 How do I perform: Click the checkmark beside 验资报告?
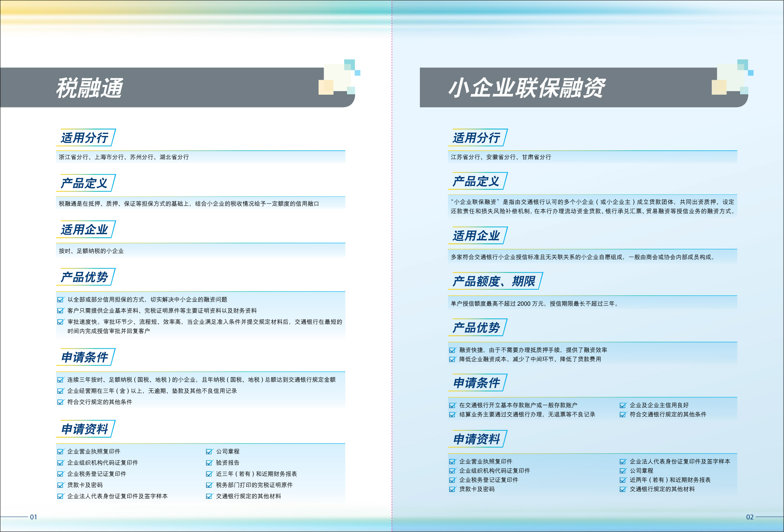point(209,463)
